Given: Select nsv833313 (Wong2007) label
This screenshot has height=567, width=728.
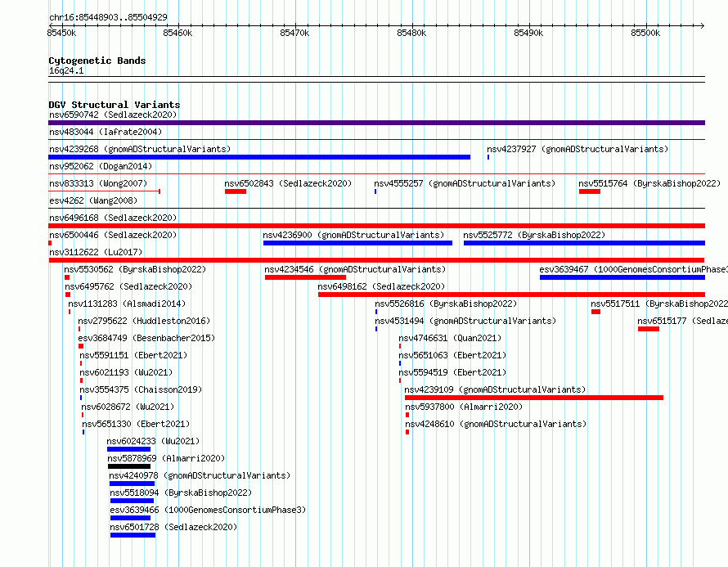Looking at the screenshot, I should (x=98, y=183).
